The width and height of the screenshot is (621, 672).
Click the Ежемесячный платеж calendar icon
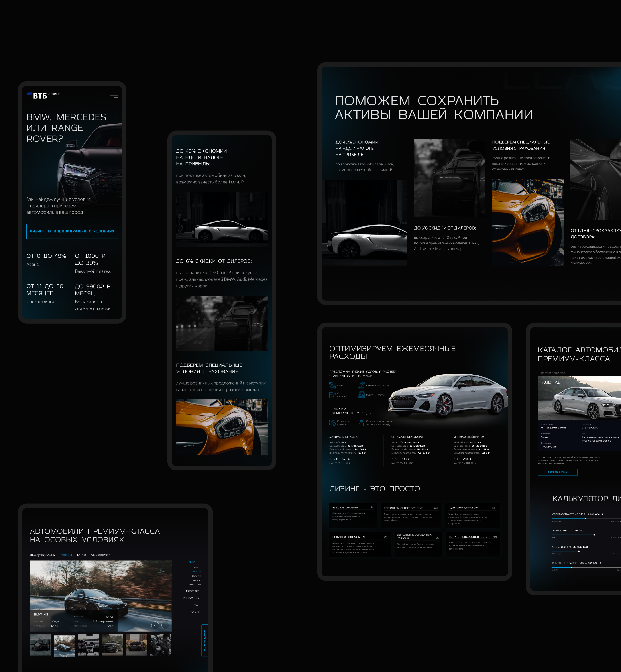pyautogui.click(x=361, y=385)
